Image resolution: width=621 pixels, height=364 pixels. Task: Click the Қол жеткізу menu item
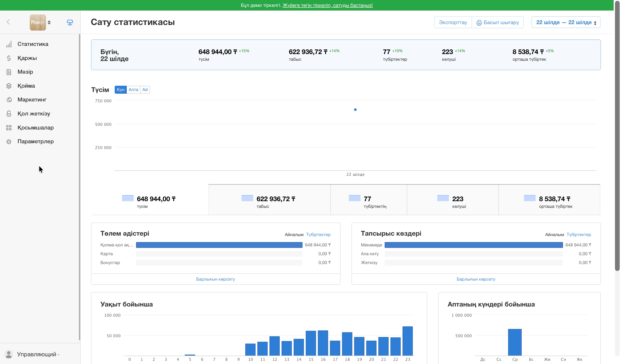coord(34,114)
